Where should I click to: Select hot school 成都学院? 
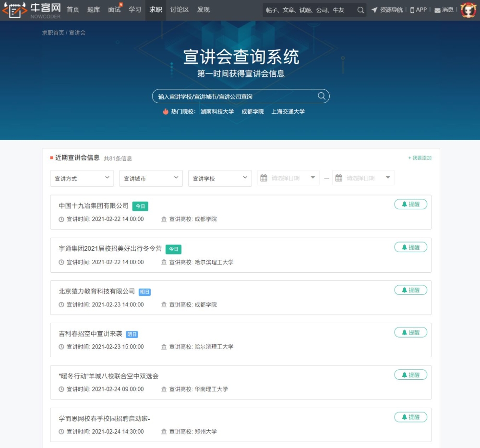point(252,112)
